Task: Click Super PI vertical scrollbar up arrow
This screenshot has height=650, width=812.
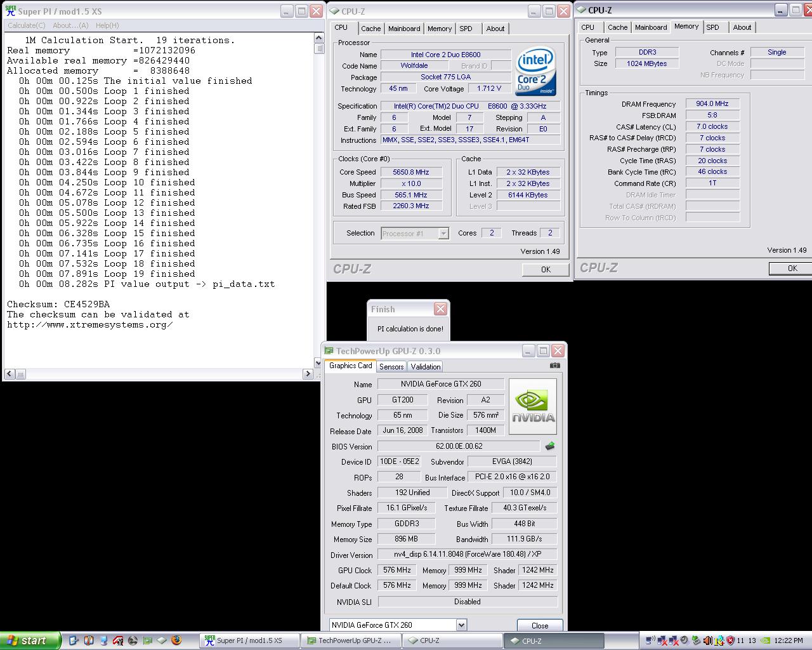Action: click(318, 38)
